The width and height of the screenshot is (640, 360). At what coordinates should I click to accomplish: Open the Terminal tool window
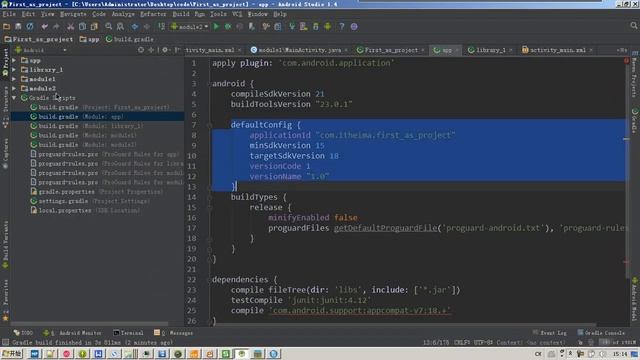(x=128, y=333)
